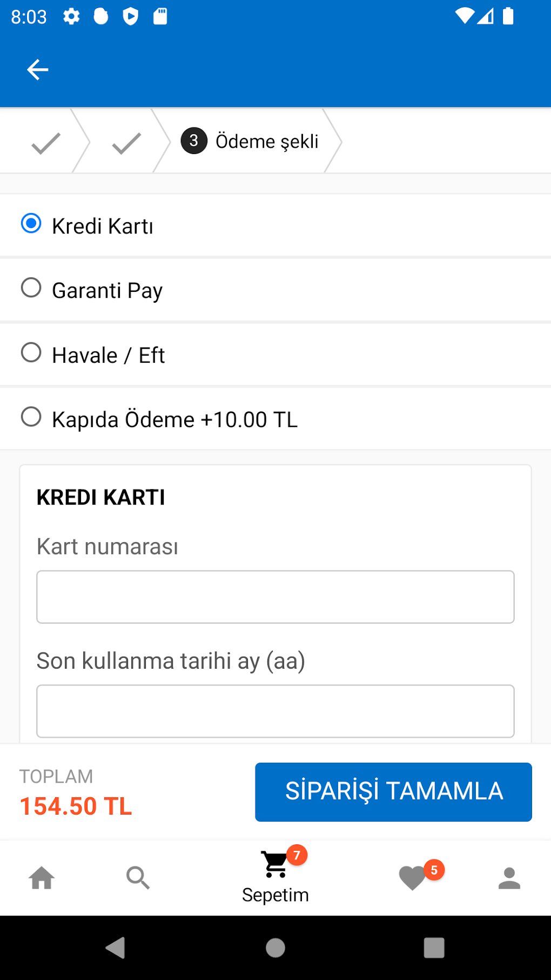The image size is (551, 980).
Task: Choose Havale / Eft payment option
Action: pos(31,353)
